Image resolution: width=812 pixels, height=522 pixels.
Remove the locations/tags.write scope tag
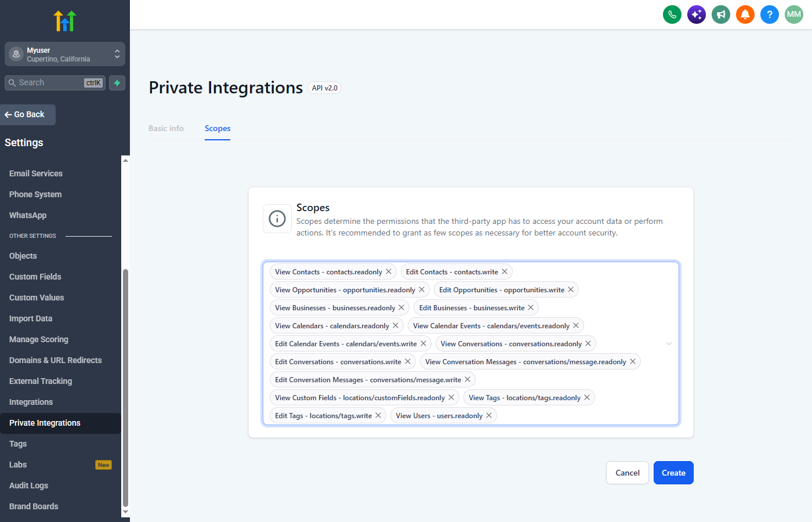coord(378,415)
